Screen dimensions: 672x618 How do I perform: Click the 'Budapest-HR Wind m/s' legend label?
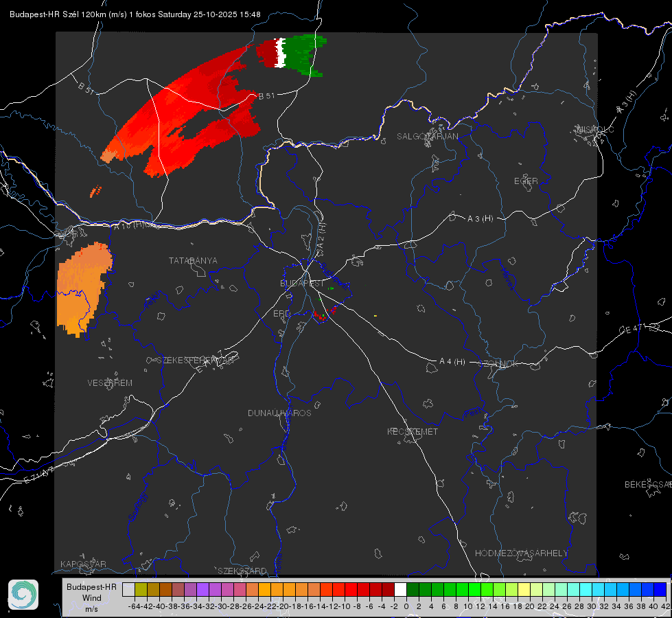coord(91,597)
